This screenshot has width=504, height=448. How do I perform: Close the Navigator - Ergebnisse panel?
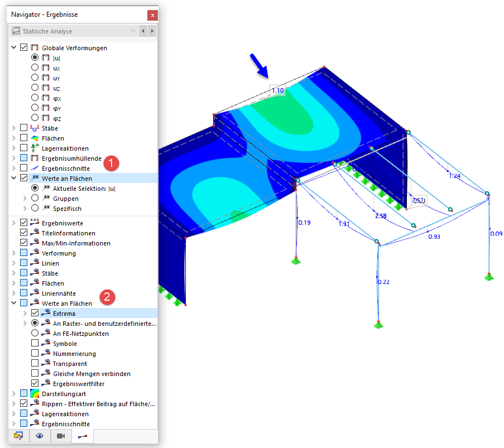(152, 15)
